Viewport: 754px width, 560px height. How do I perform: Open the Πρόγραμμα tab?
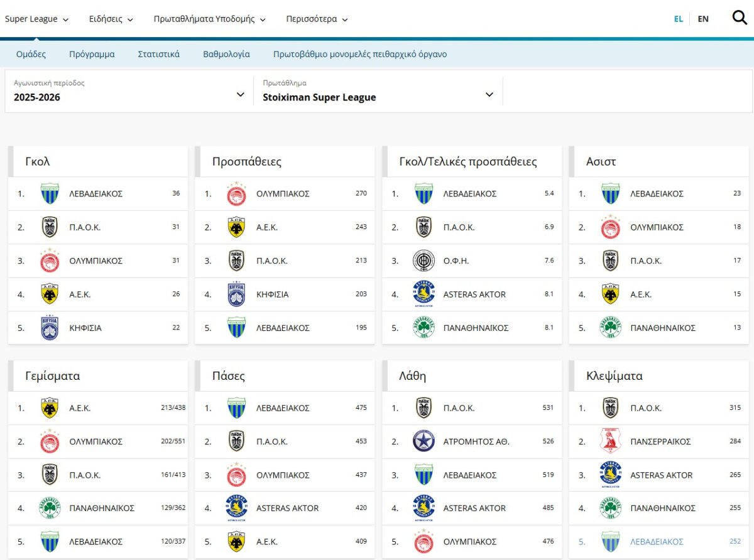[x=92, y=54]
